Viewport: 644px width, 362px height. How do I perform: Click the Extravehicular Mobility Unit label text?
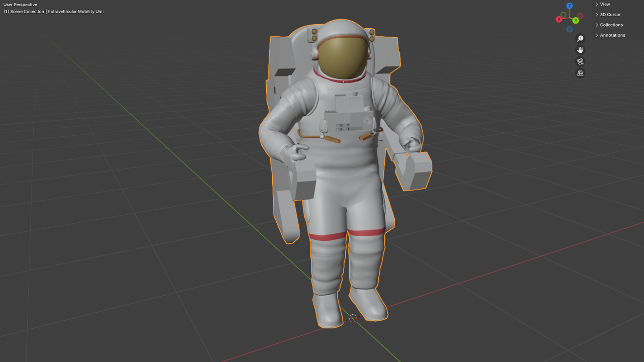point(76,12)
